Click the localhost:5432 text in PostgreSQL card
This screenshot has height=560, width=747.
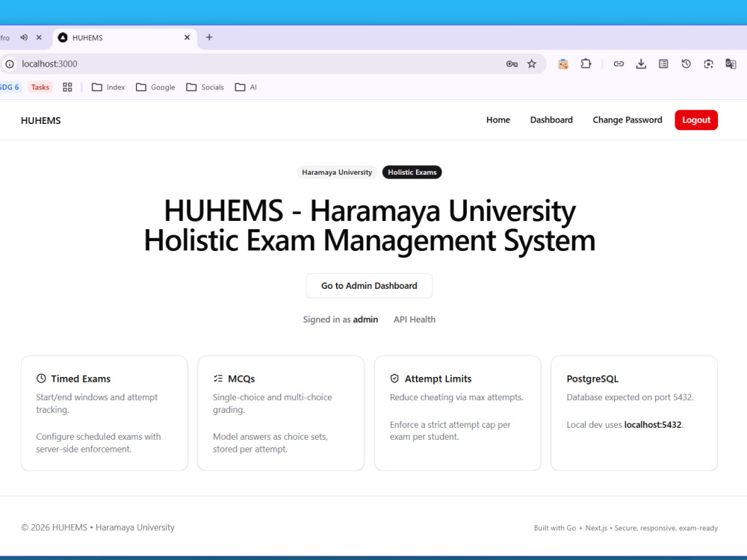point(653,425)
